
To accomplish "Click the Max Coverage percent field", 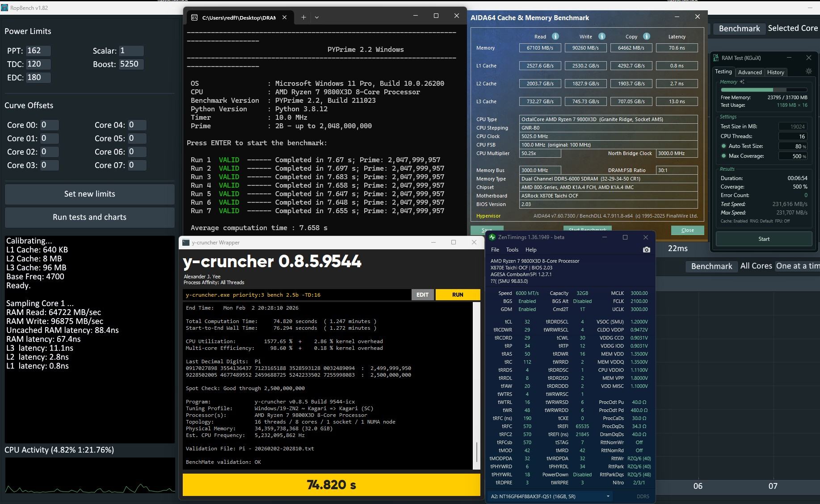I will tap(793, 156).
